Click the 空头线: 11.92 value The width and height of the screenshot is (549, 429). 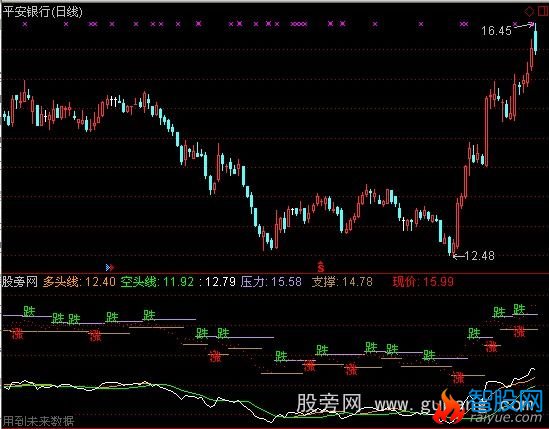click(x=157, y=281)
